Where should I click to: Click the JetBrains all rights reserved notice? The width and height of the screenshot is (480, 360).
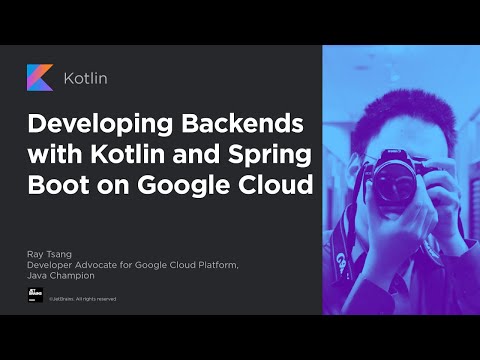click(83, 299)
